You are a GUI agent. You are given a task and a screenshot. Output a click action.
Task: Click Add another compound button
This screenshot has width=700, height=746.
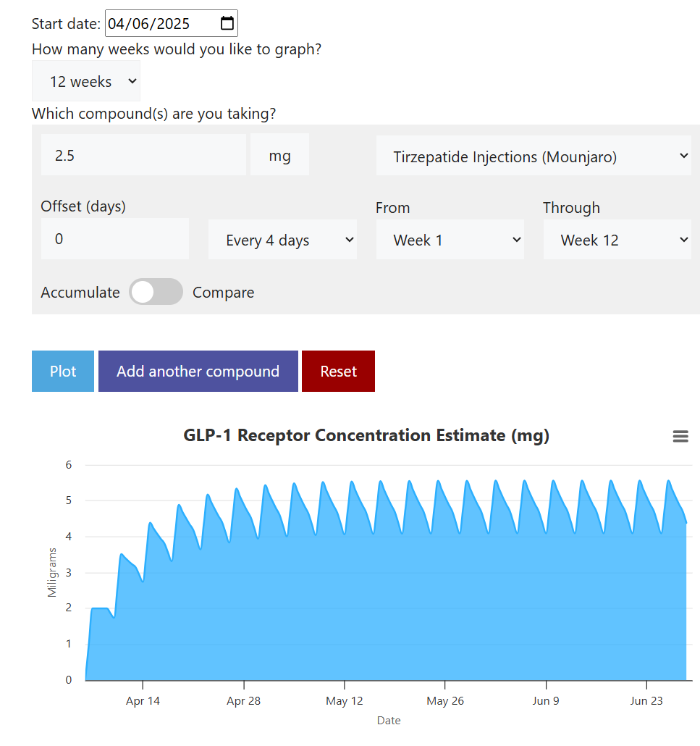pyautogui.click(x=198, y=371)
